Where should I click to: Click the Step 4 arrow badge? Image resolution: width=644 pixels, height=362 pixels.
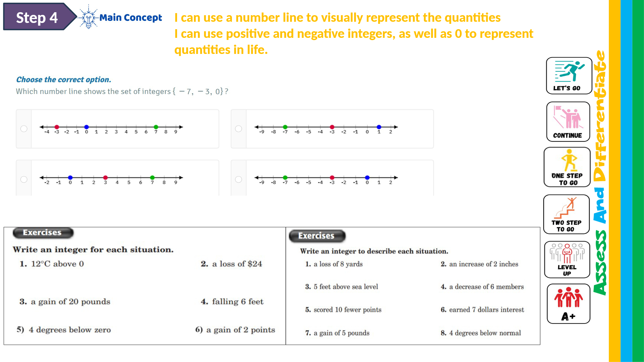(x=37, y=17)
